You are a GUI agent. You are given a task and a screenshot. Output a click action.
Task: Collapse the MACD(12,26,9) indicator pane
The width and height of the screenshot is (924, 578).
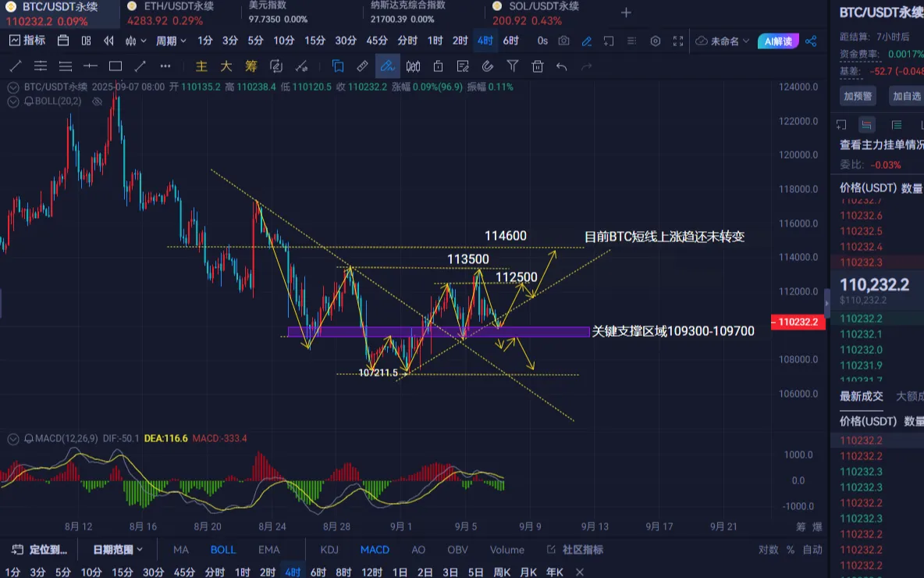click(x=13, y=438)
